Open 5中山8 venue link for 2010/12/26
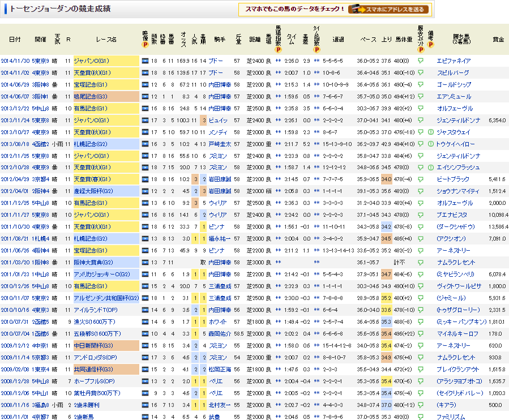The image size is (509, 420). coord(41,286)
